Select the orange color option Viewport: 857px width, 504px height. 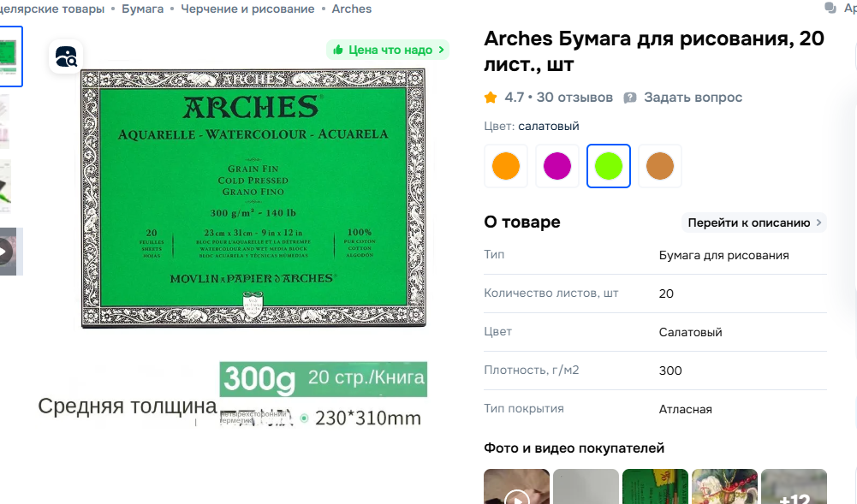click(x=506, y=166)
